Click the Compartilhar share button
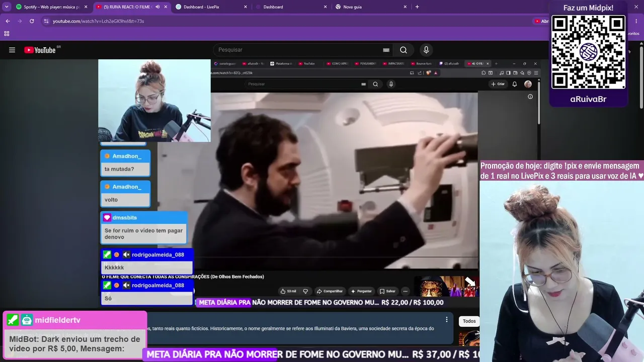644x362 pixels. coord(330,291)
